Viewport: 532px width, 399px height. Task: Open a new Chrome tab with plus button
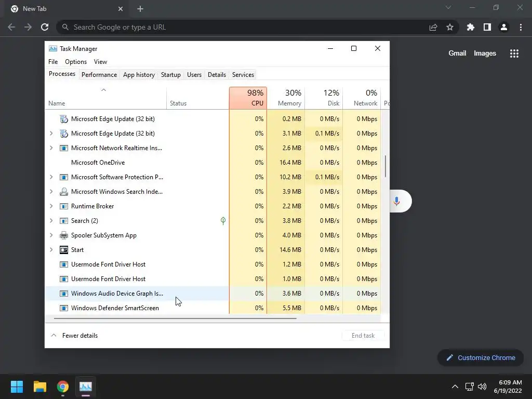[x=140, y=9]
